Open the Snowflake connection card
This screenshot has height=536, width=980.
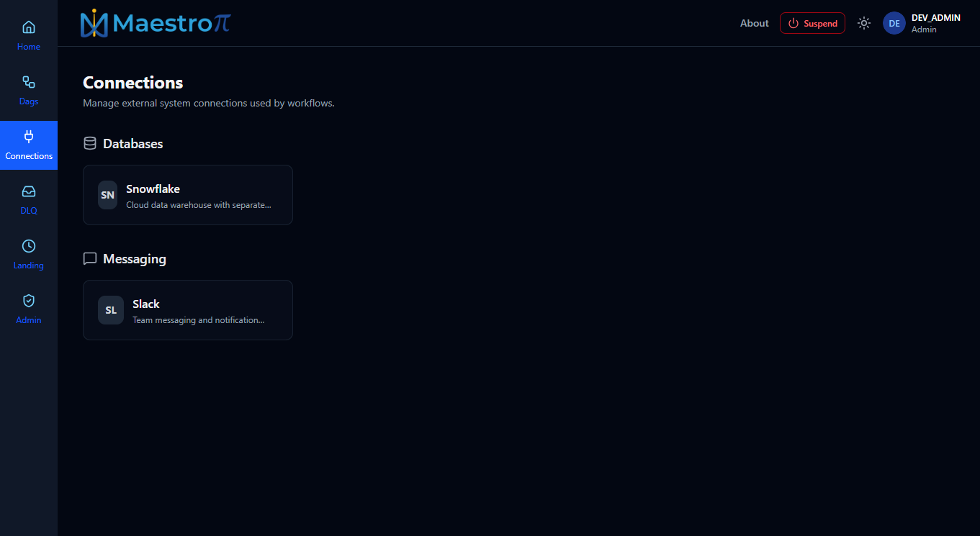click(x=188, y=195)
